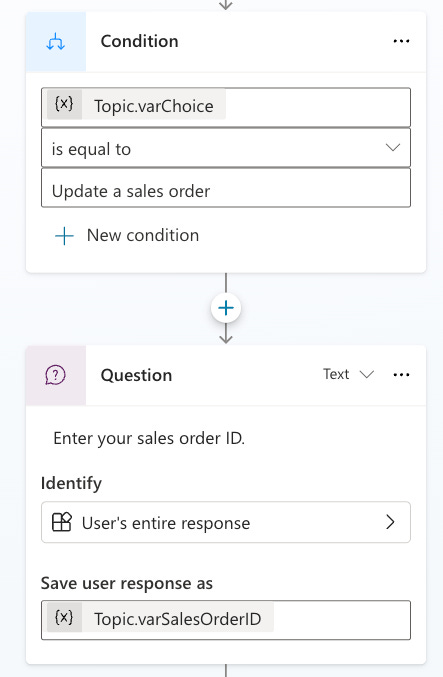Open the Question node's three-dot menu
Image resolution: width=443 pixels, height=677 pixels.
tap(401, 375)
